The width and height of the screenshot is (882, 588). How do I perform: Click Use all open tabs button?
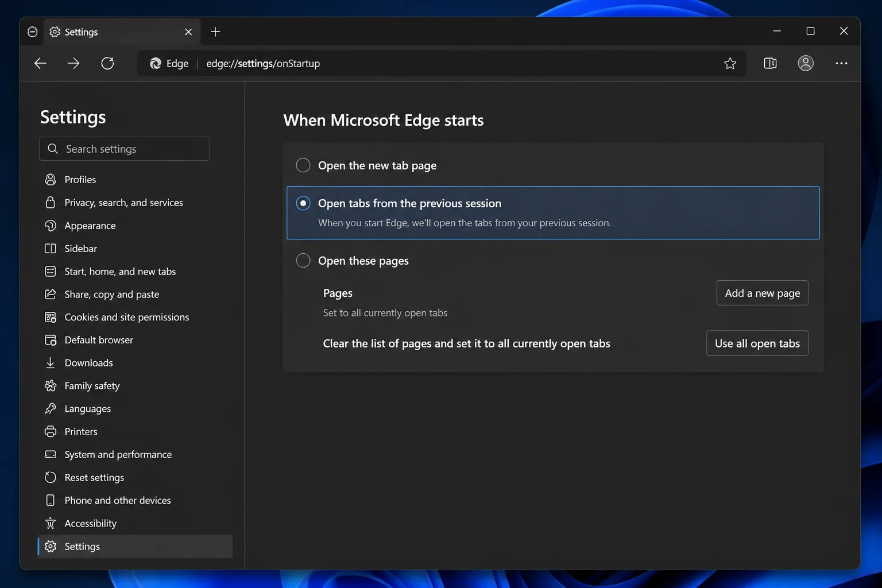tap(757, 343)
